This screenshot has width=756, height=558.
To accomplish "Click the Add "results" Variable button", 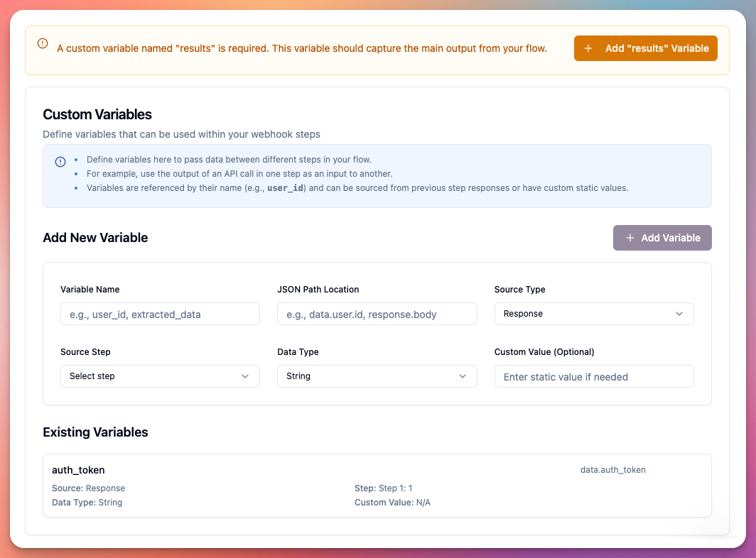I will point(645,48).
